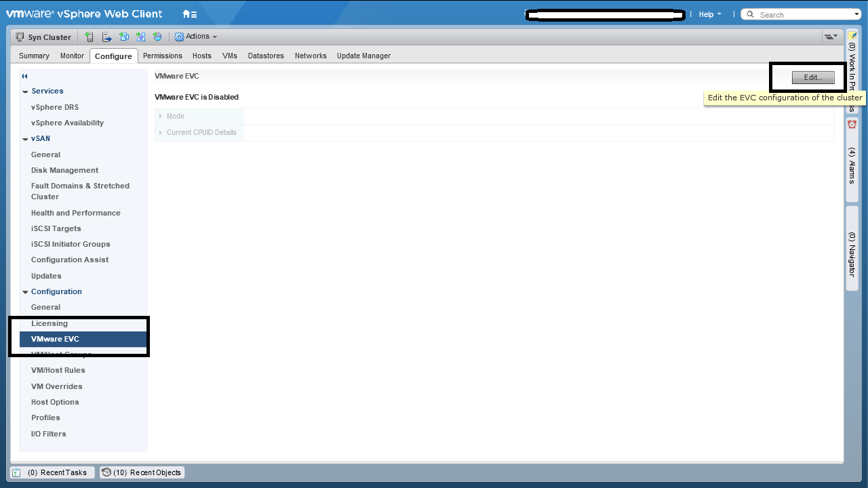Open the Permissions tab

(163, 56)
